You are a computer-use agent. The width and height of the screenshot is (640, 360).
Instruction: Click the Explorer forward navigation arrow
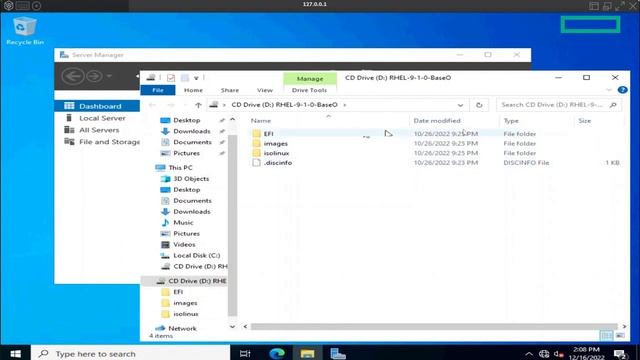click(171, 105)
